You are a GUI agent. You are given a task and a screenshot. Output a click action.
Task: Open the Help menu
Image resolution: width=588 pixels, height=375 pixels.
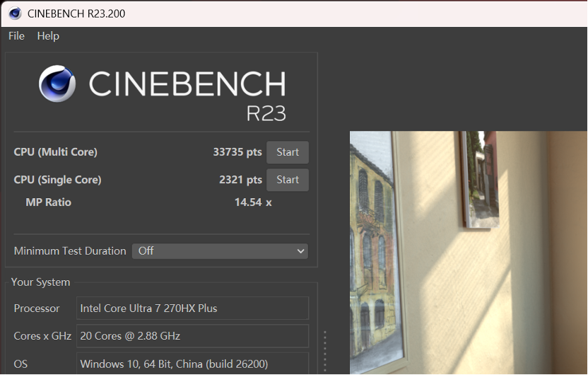click(48, 36)
